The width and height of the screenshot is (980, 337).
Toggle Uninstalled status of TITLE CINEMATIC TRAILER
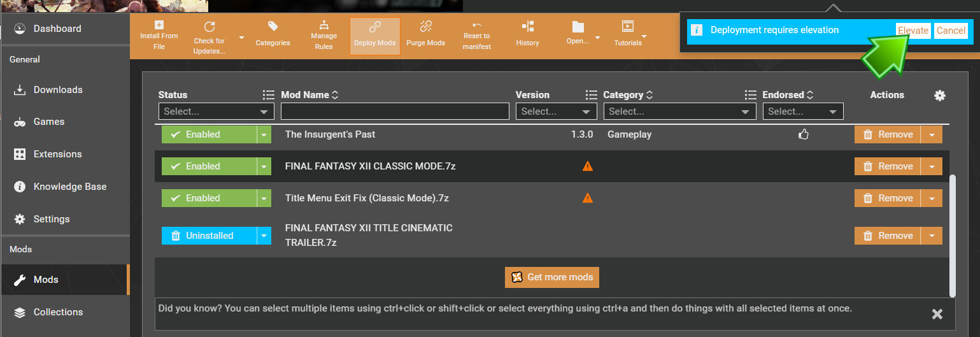[x=209, y=236]
